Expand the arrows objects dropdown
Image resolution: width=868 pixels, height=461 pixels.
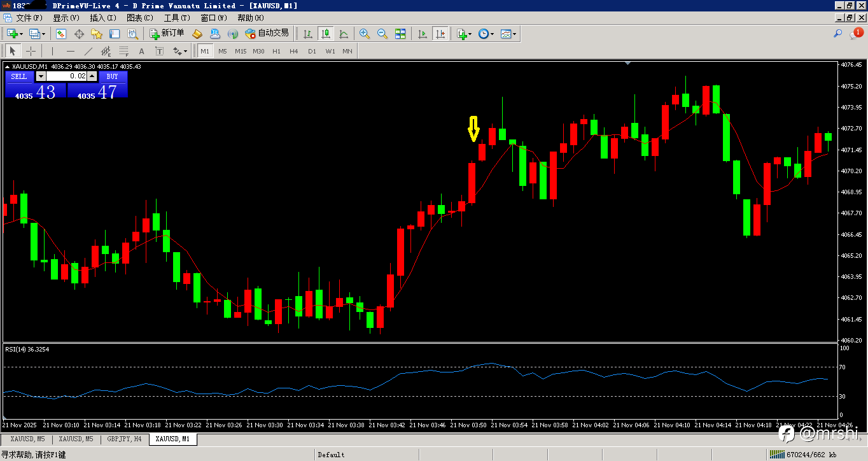(186, 52)
